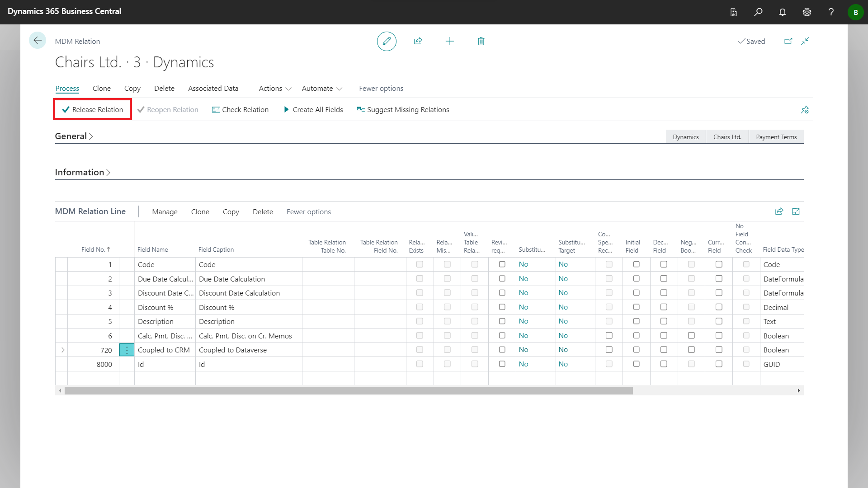Open settings gear icon
Image resolution: width=868 pixels, height=488 pixels.
tap(807, 12)
